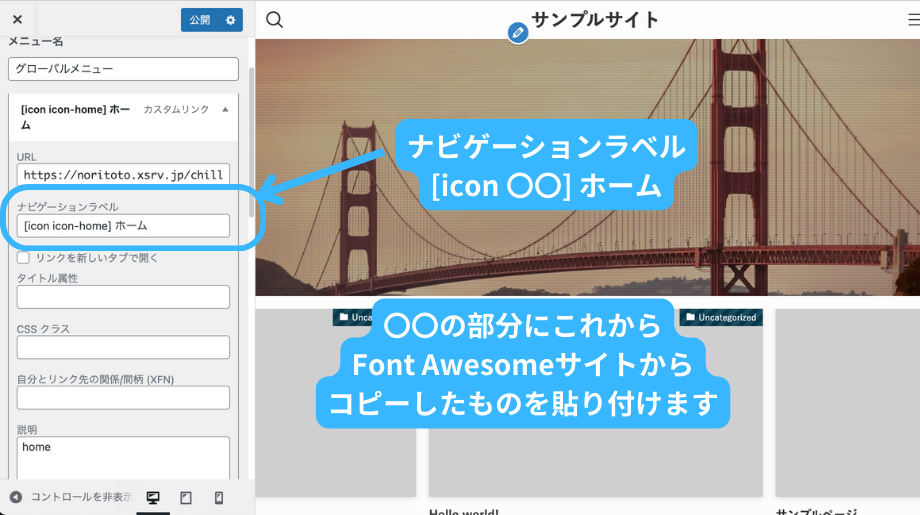Click the カスタムリンク label on menu item
920x515 pixels.
click(176, 110)
